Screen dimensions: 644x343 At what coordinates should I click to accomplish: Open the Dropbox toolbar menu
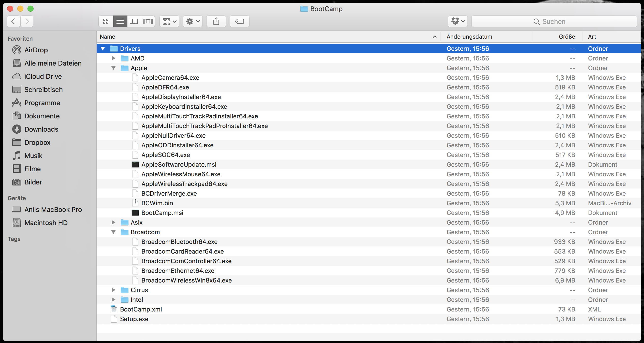tap(458, 21)
